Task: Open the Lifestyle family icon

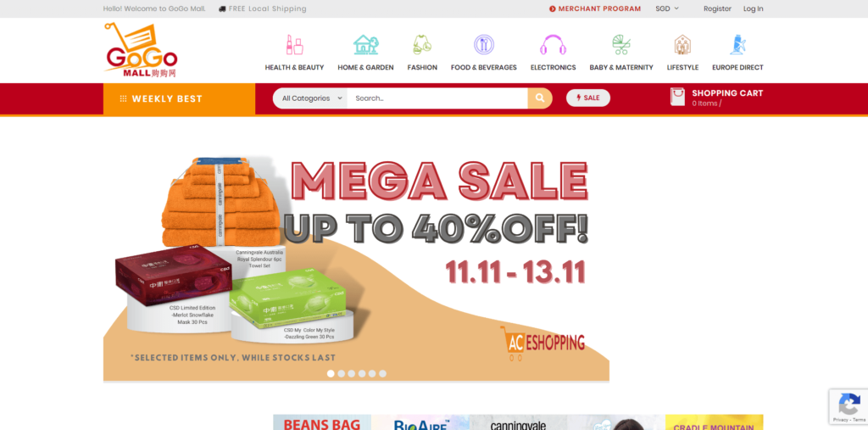Action: (x=682, y=44)
